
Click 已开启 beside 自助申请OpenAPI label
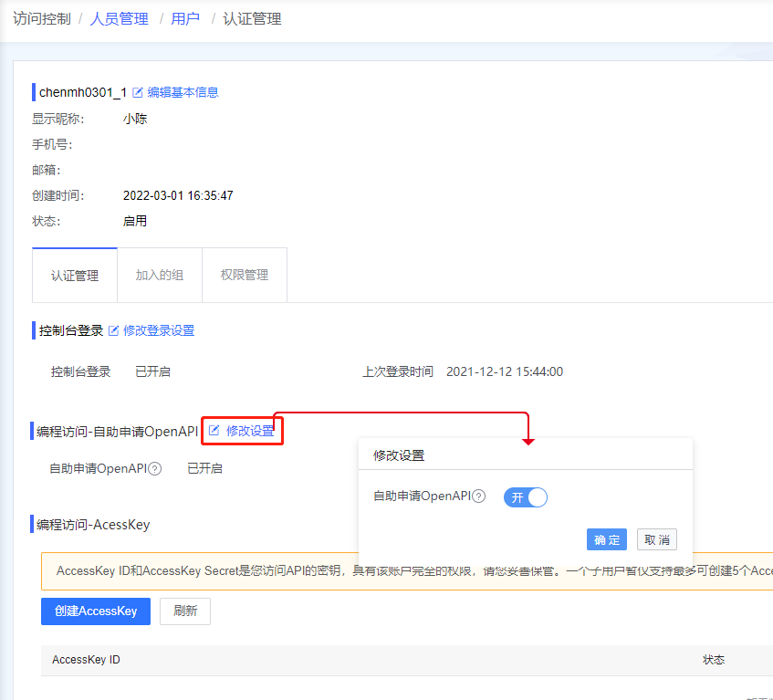click(205, 468)
